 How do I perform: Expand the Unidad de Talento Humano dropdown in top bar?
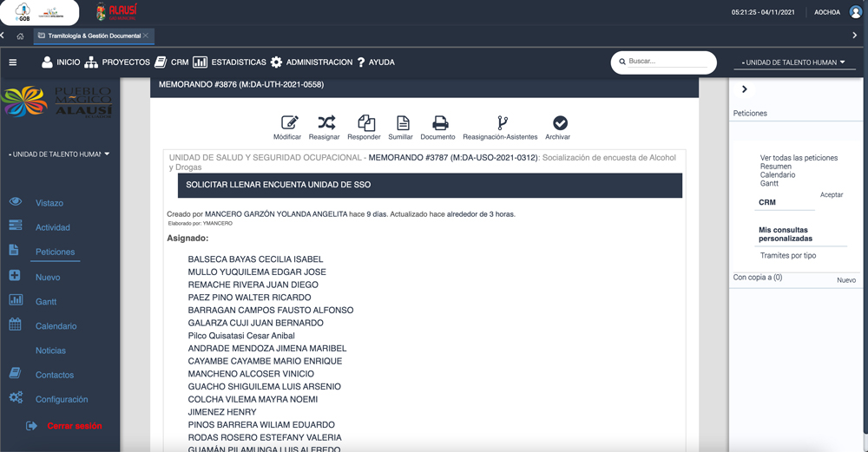795,62
